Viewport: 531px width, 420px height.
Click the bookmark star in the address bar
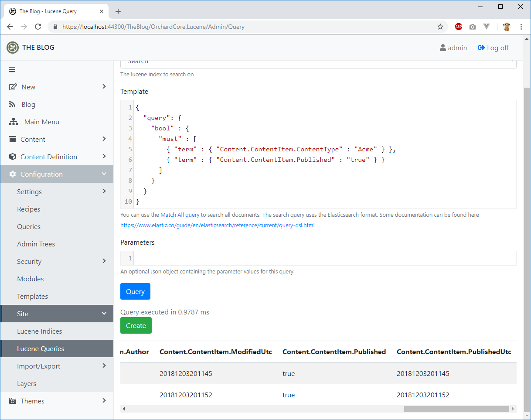coord(440,27)
